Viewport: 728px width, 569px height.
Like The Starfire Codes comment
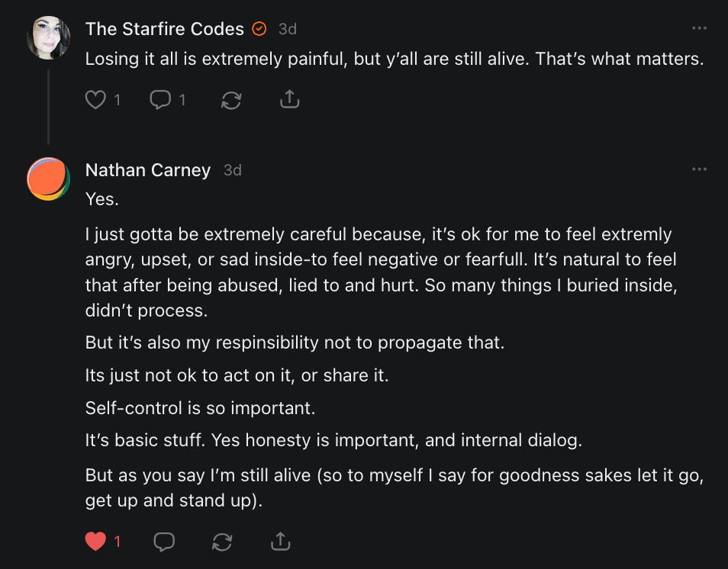tap(95, 99)
